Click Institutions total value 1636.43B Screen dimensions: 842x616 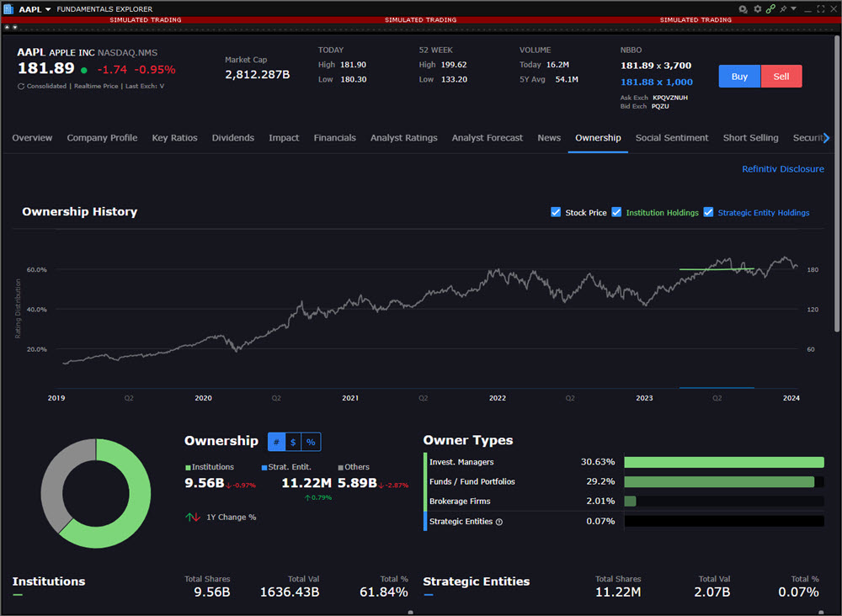(290, 592)
